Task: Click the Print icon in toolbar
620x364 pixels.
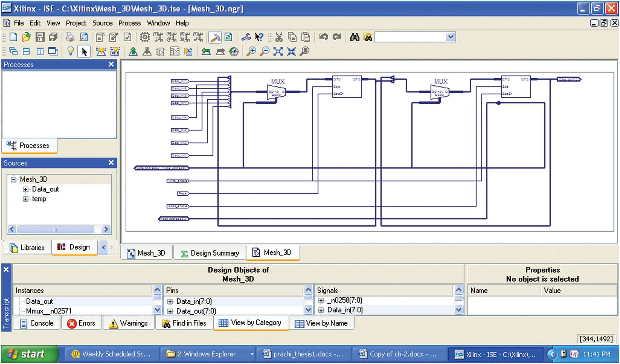Action: [70, 37]
